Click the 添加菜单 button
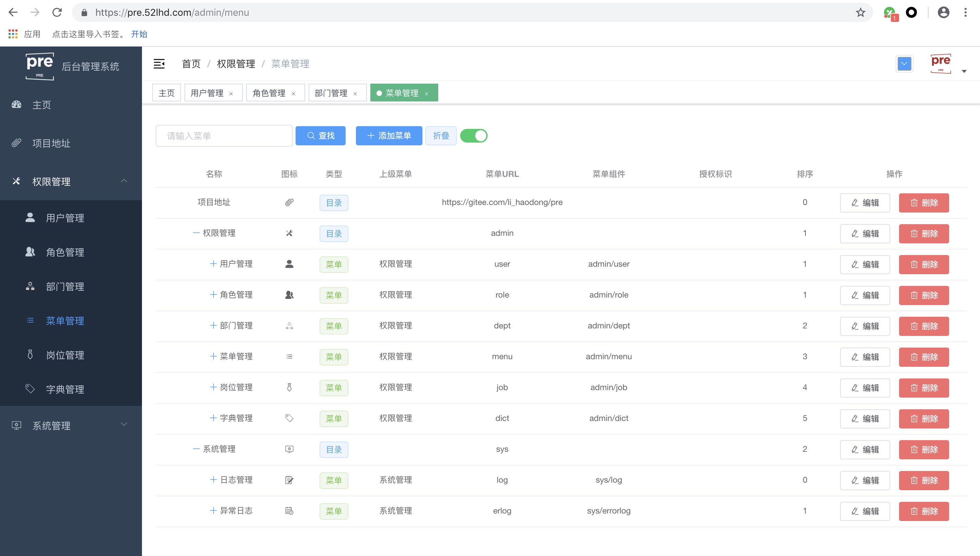The image size is (980, 556). (x=389, y=135)
